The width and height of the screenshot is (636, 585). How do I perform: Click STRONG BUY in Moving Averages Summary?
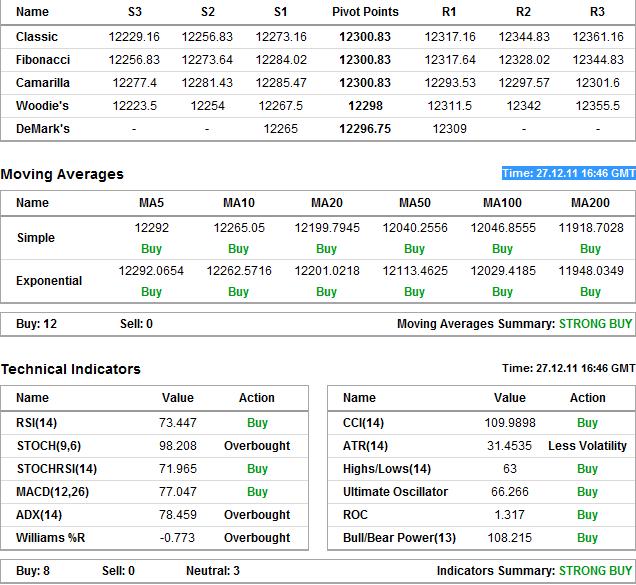[595, 324]
